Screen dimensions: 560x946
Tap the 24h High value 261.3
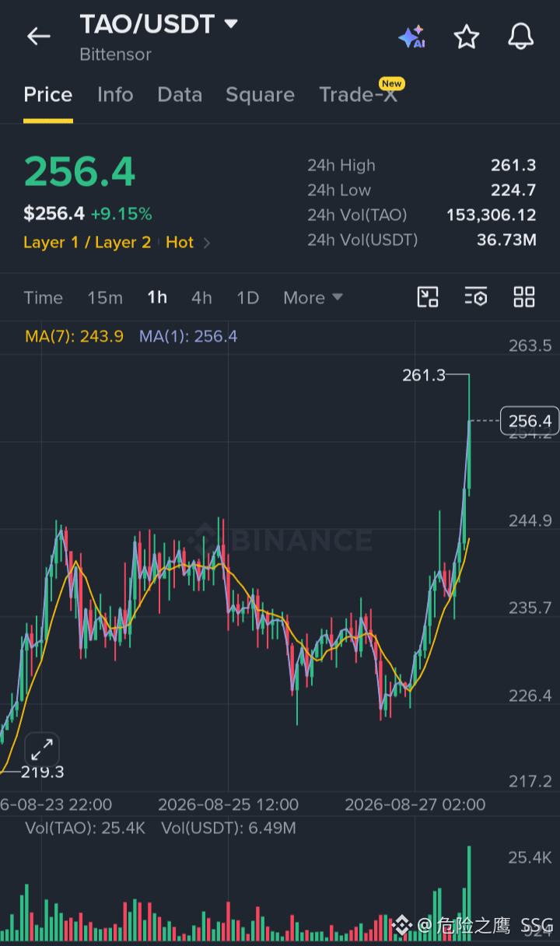click(513, 165)
